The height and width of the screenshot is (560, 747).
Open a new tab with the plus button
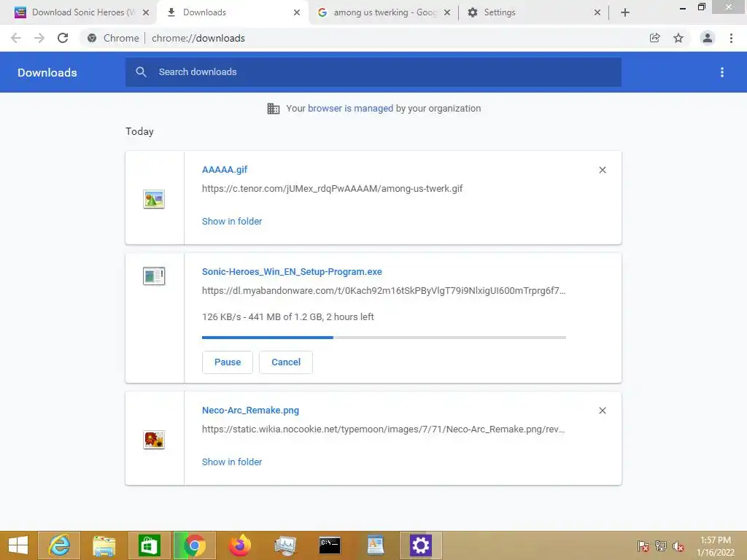(625, 12)
